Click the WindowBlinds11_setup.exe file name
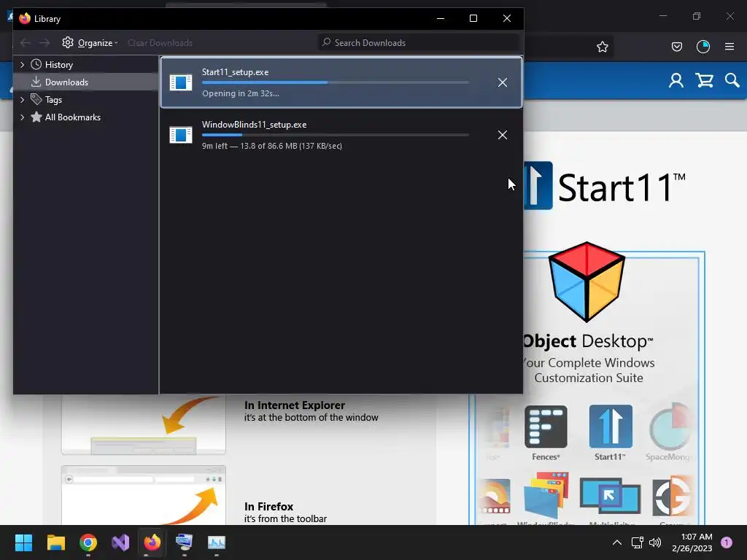This screenshot has width=747, height=560. coord(255,124)
